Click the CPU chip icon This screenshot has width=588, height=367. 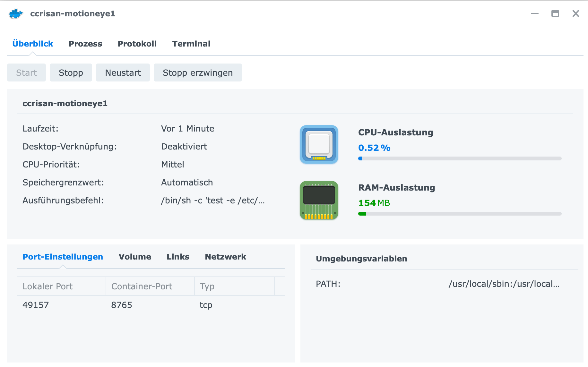[319, 144]
